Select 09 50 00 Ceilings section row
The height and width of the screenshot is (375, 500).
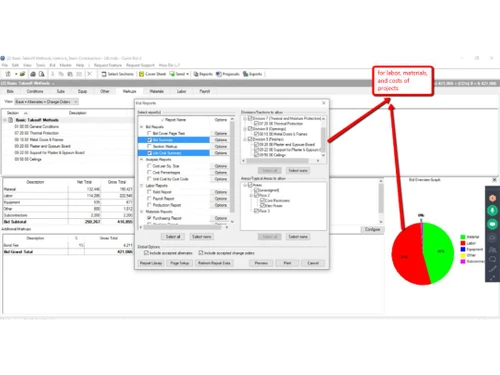tap(28, 159)
